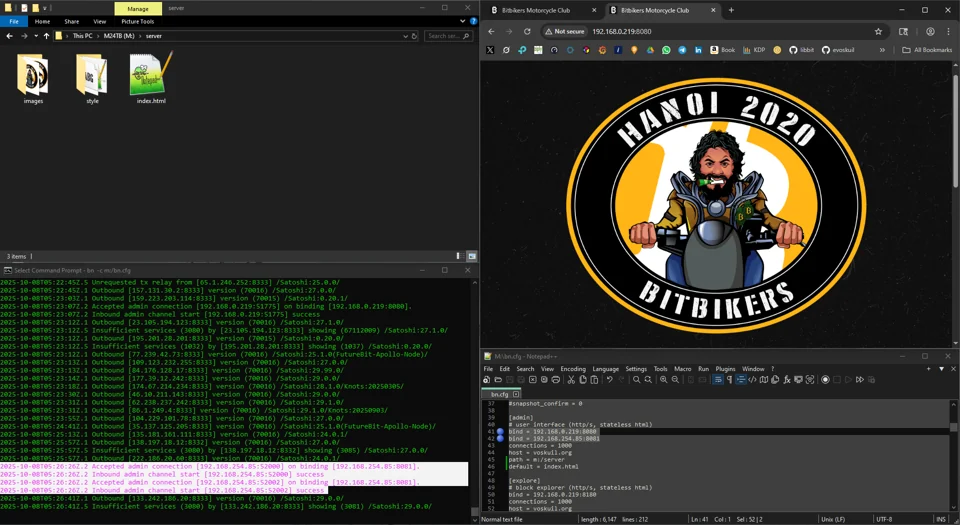Open the Language menu in Notepad++

(x=606, y=369)
